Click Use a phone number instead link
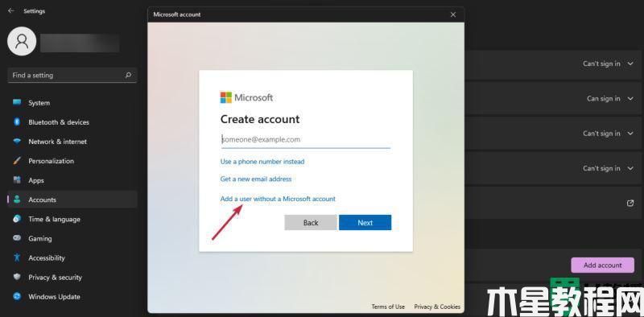The width and height of the screenshot is (644, 317). (262, 162)
